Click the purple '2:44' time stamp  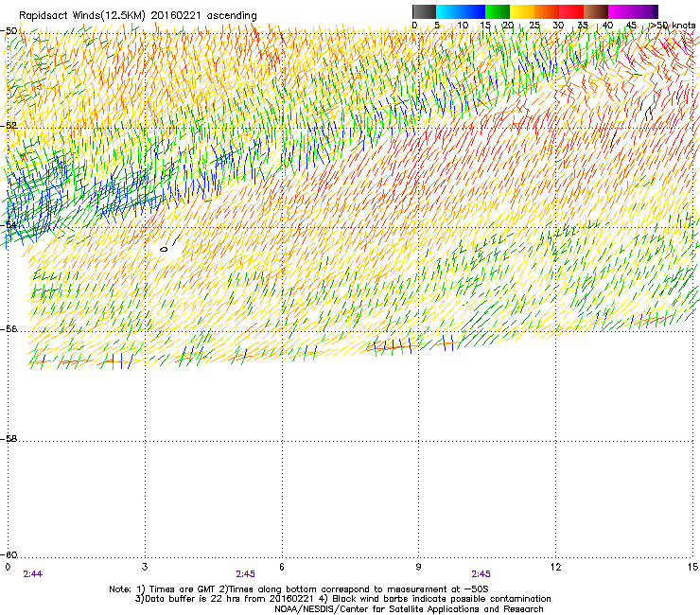[x=32, y=574]
